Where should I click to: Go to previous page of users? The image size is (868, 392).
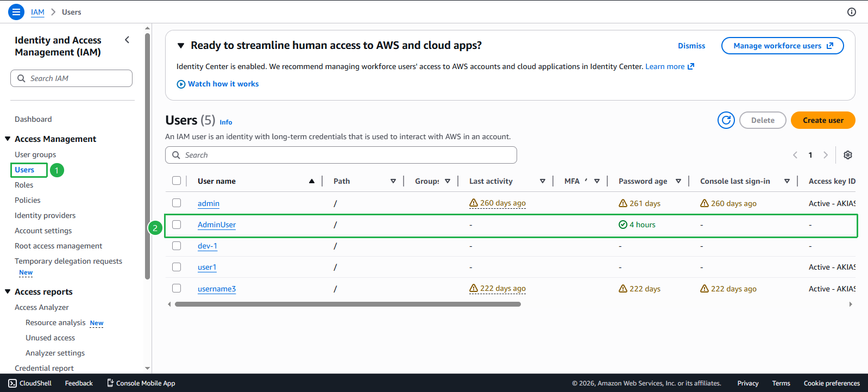[795, 155]
